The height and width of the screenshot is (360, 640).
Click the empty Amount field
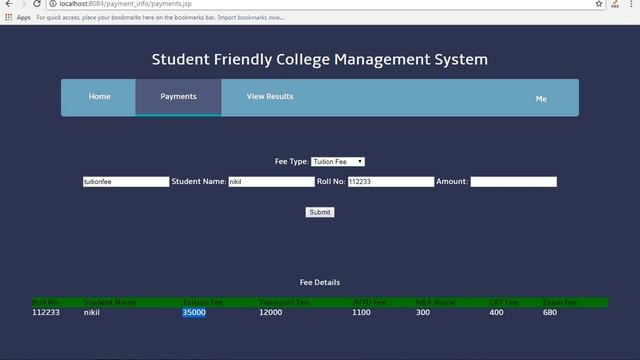(x=513, y=182)
